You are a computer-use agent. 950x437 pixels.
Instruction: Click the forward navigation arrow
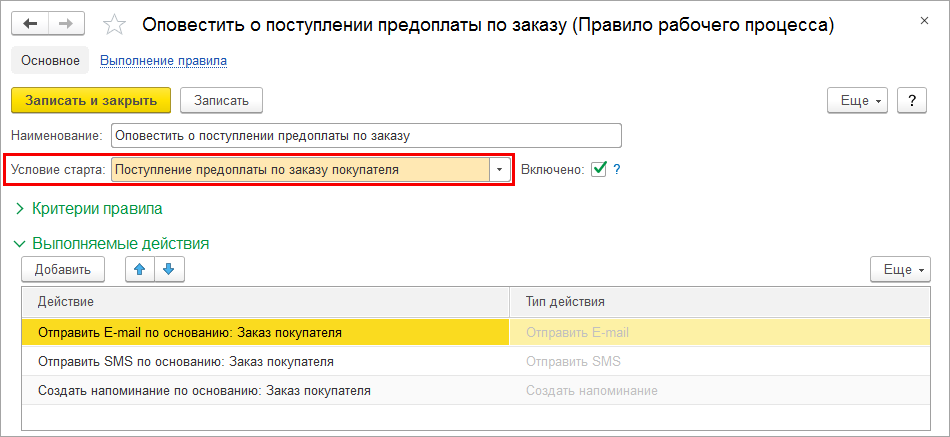click(65, 23)
